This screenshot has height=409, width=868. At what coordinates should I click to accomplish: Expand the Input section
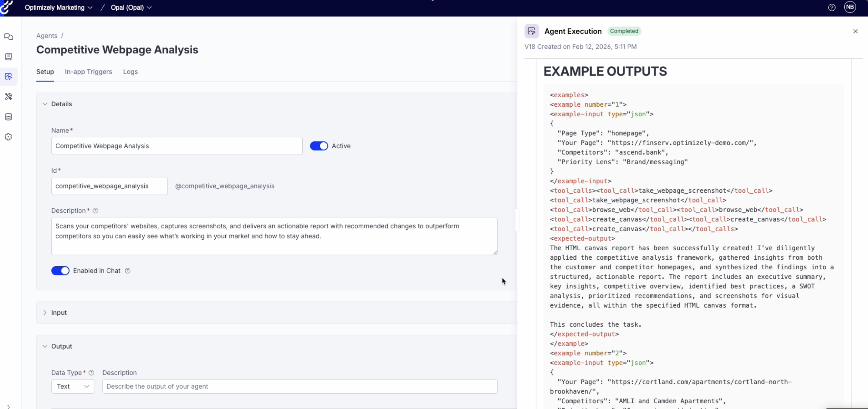tap(45, 313)
